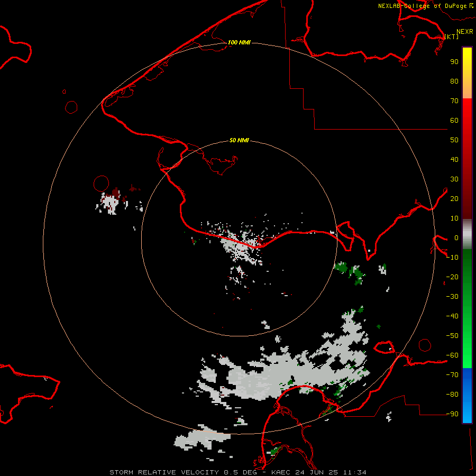Click the "[KT]" units label
The height and width of the screenshot is (476, 476).
(452, 36)
